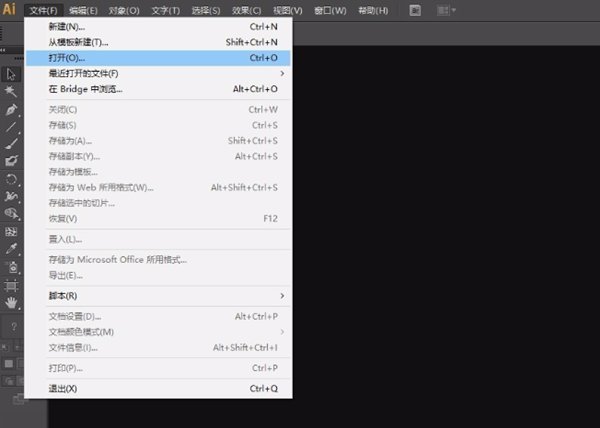Open the 文字(T) menu
Screen dimensions: 600x428
165,10
